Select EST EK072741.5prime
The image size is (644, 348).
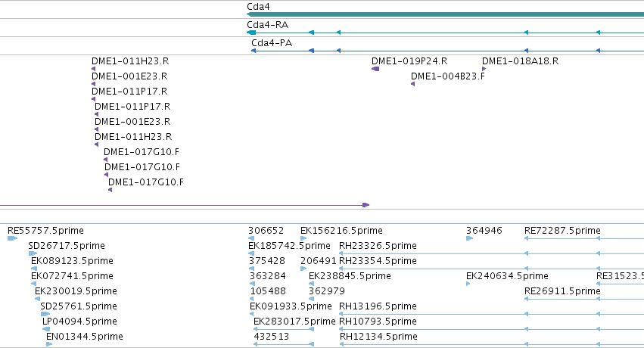coord(72,276)
